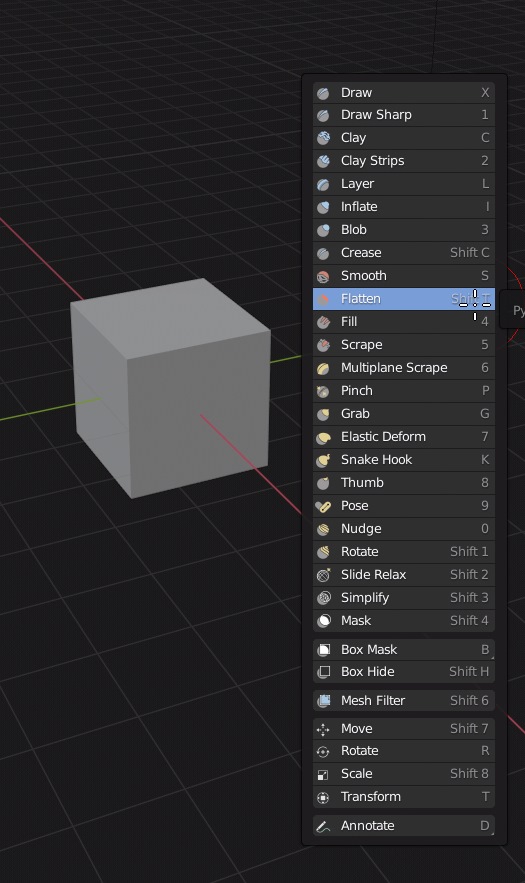Select the Slide Relax brush icon
525x883 pixels.
[323, 576]
